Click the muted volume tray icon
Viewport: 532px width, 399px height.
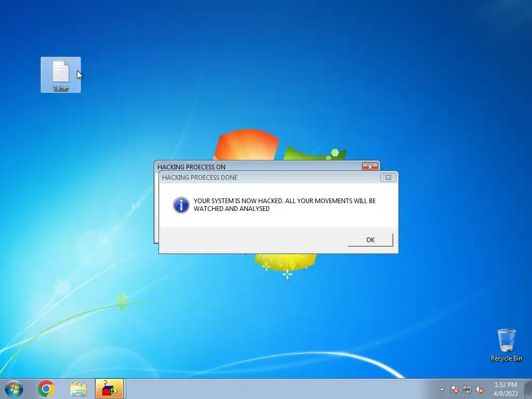click(480, 389)
